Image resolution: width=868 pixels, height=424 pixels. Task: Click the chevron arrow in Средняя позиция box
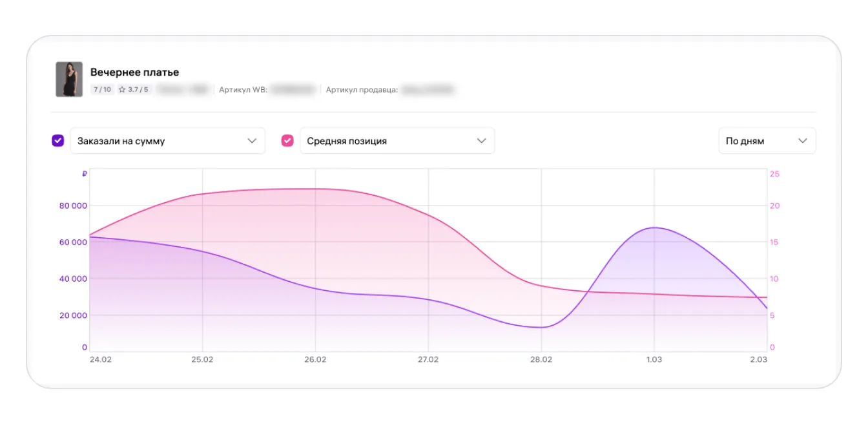click(x=481, y=141)
